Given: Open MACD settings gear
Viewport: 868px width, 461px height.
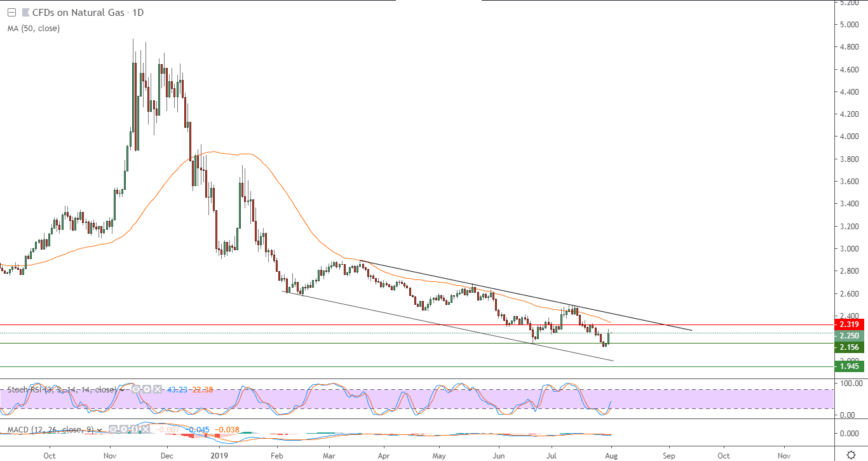Looking at the screenshot, I should point(123,430).
